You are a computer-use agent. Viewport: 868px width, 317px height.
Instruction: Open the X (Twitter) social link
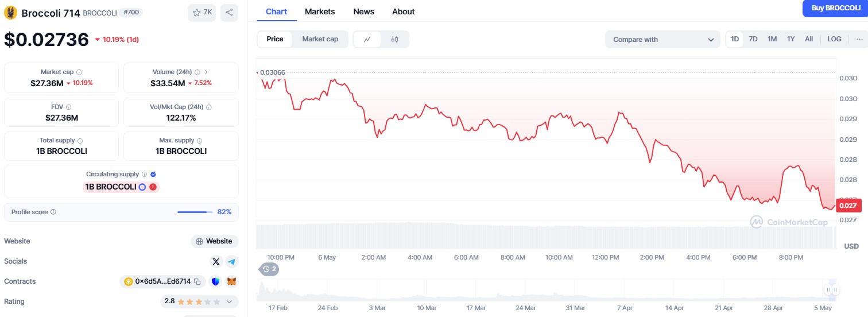216,261
